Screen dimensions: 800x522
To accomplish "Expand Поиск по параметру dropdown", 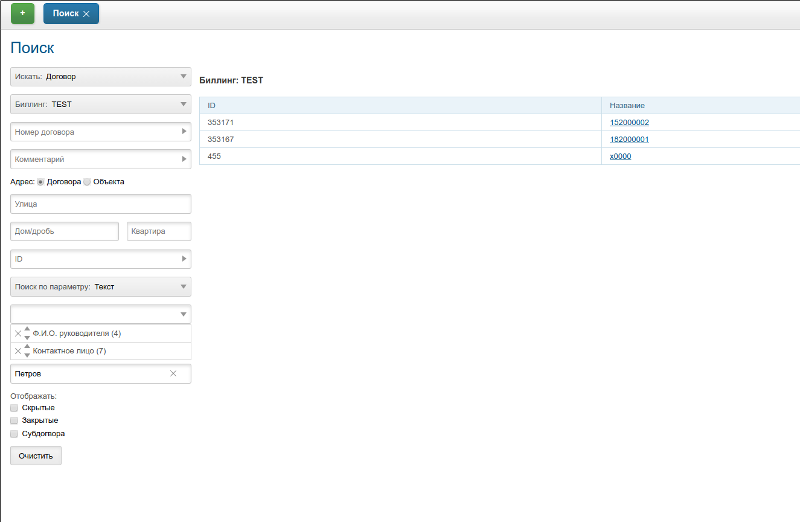I will [100, 287].
